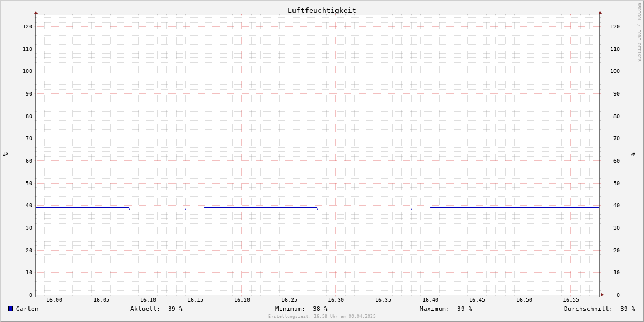This screenshot has height=322, width=644.
Task: Click the humidity line dip near 16:10
Action: click(157, 210)
